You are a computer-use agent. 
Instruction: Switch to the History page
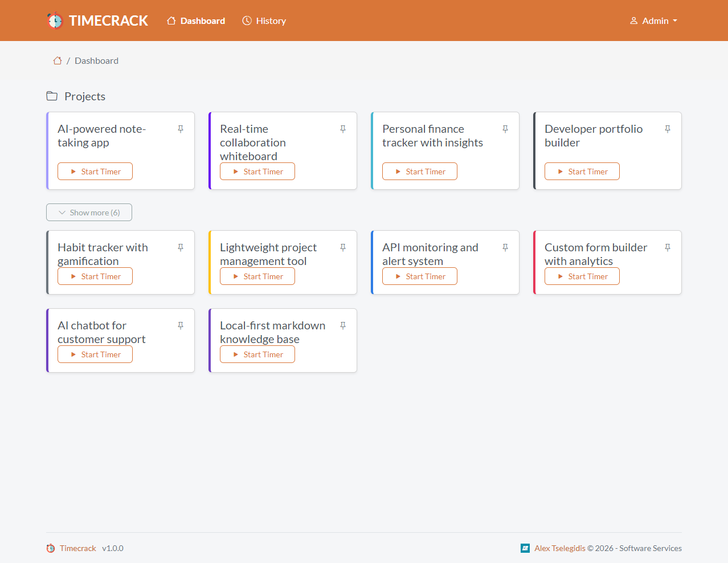[264, 21]
